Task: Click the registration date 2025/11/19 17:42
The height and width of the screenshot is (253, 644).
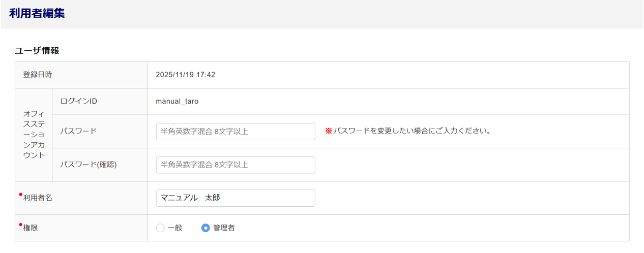Action: (x=185, y=75)
